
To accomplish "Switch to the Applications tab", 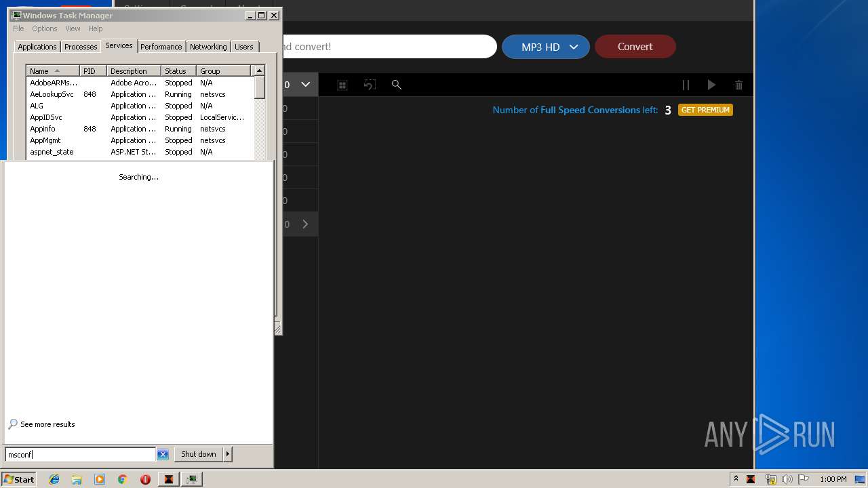I will point(37,47).
